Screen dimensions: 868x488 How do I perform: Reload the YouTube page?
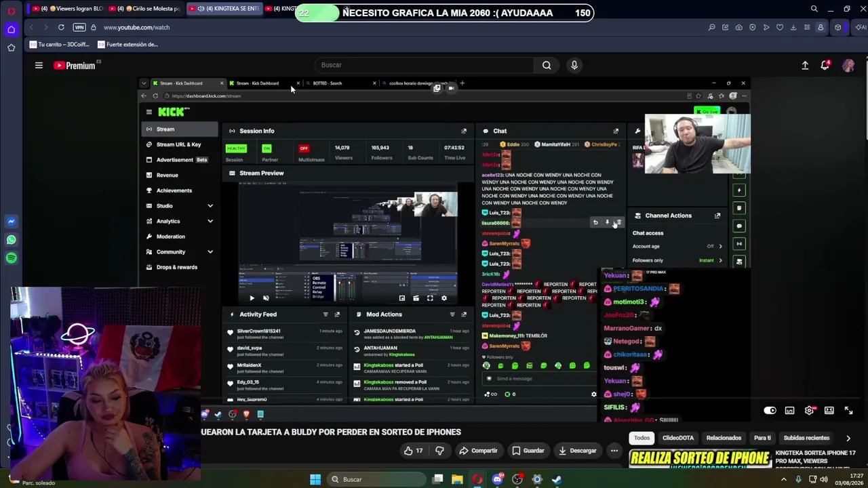(x=61, y=27)
